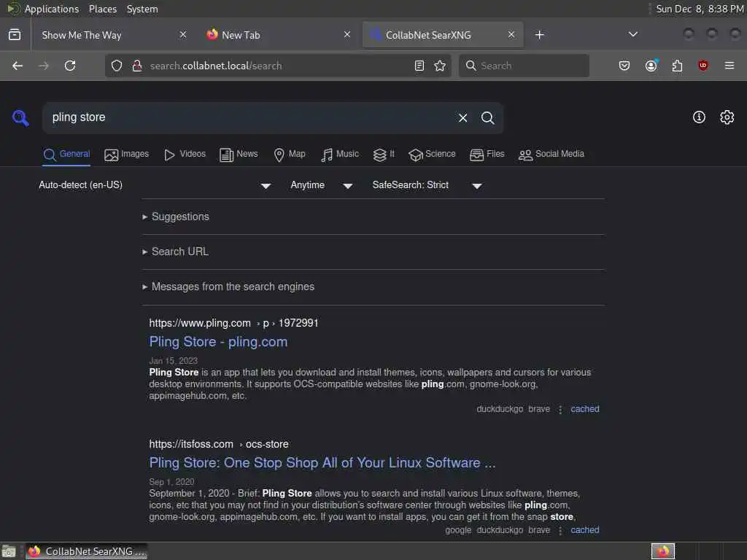Switch to the Show Me The Way tab

point(112,35)
